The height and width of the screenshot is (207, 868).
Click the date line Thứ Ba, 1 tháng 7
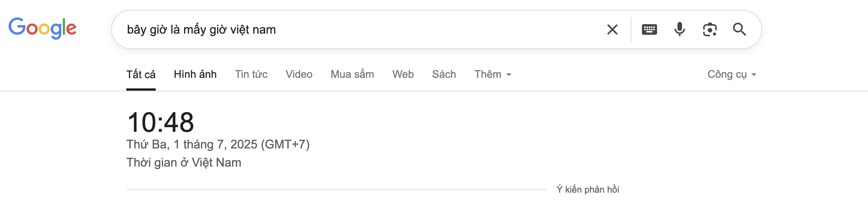218,144
